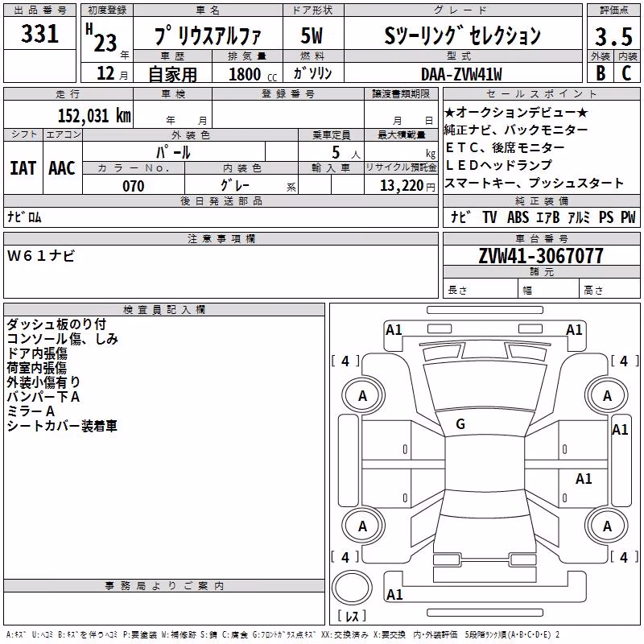Click the TV equipment entry

pos(489,217)
